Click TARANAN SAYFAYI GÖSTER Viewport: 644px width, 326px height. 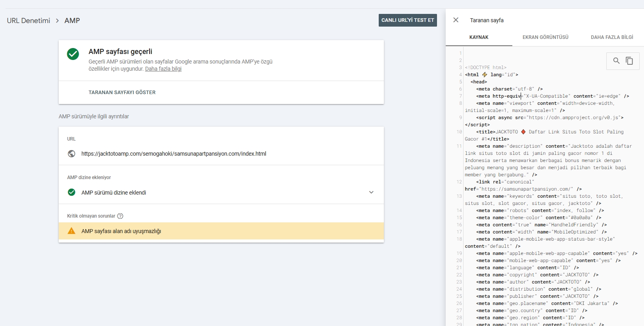pos(122,93)
